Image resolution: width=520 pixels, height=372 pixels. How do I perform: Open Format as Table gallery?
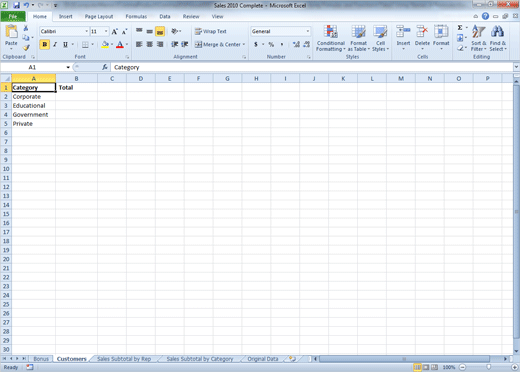coord(359,38)
